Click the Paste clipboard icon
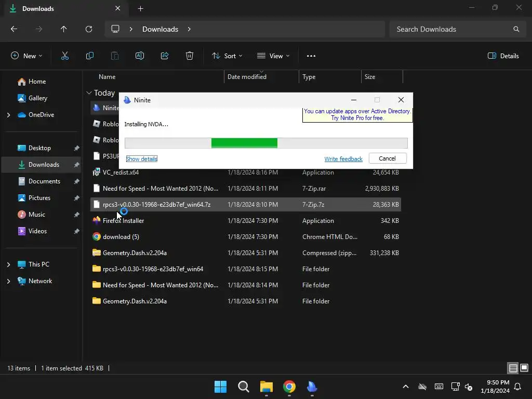Viewport: 532px width, 399px height. click(115, 56)
